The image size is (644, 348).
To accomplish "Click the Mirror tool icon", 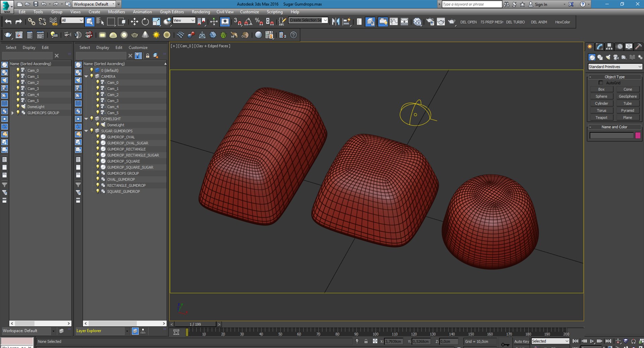I will click(x=335, y=22).
